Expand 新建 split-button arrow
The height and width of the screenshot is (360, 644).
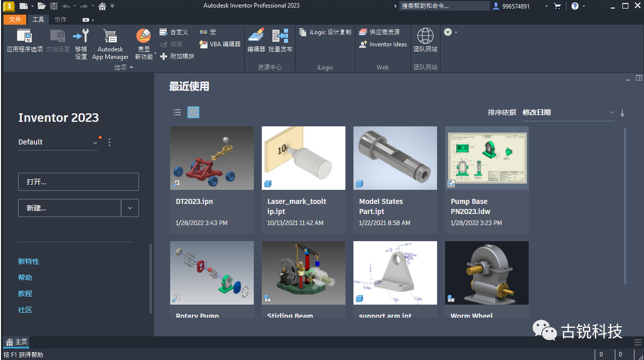[130, 208]
